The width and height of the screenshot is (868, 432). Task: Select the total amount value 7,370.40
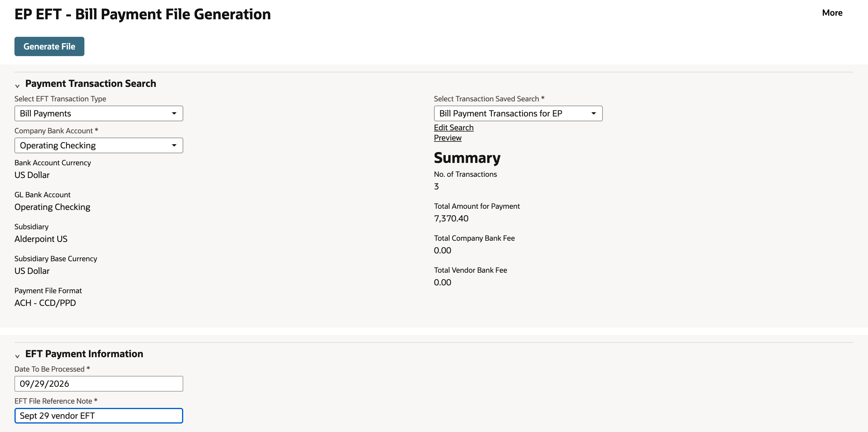point(451,218)
